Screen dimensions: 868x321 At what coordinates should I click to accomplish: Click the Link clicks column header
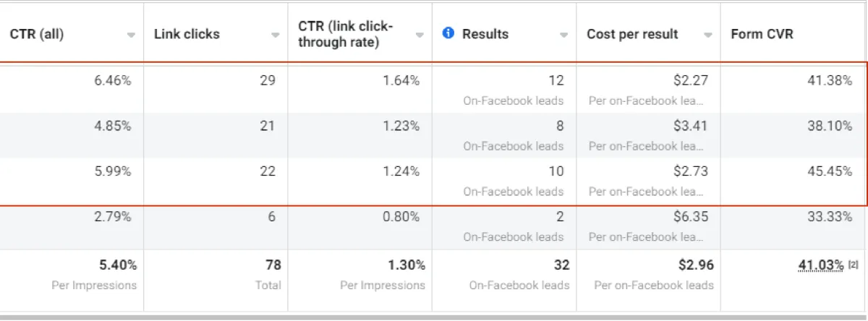coord(187,34)
